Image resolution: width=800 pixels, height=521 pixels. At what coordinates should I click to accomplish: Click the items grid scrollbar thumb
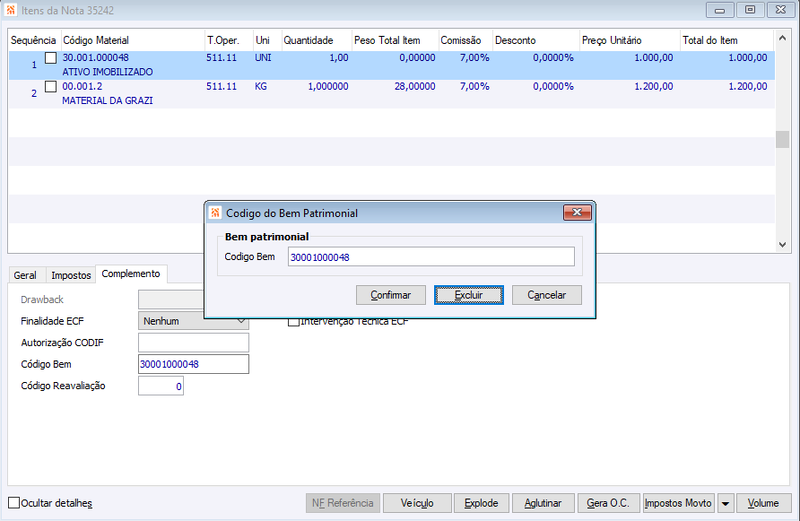(782, 139)
